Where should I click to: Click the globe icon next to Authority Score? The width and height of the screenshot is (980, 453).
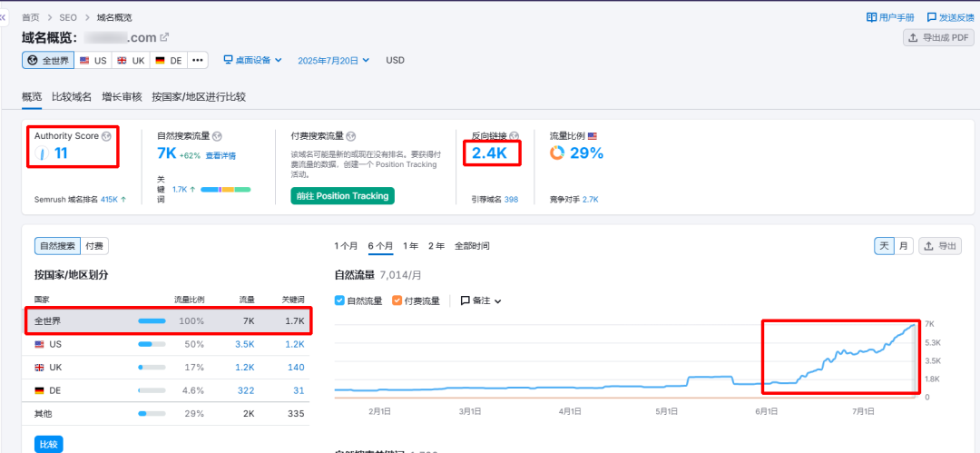click(106, 136)
